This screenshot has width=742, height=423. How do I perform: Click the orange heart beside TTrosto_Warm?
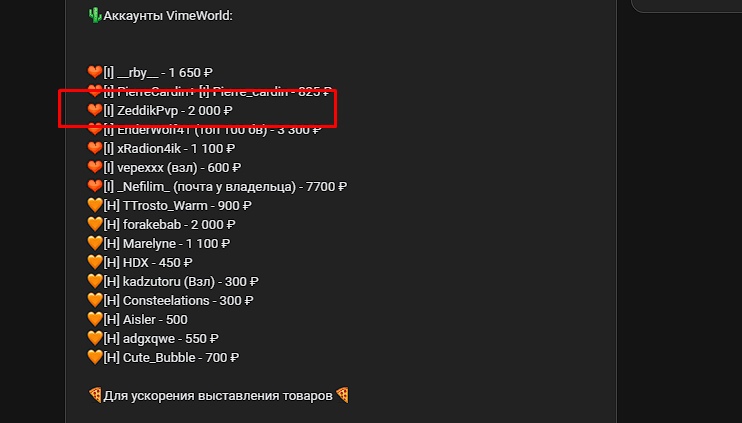pos(95,205)
